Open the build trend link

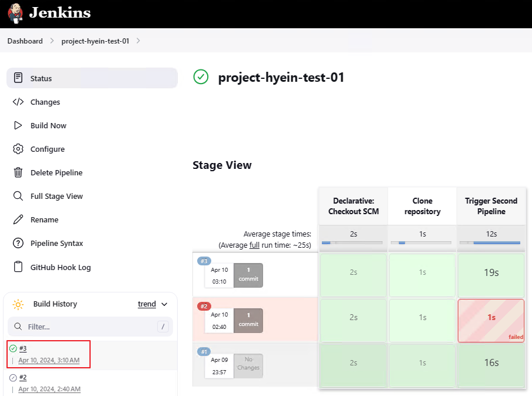(147, 304)
